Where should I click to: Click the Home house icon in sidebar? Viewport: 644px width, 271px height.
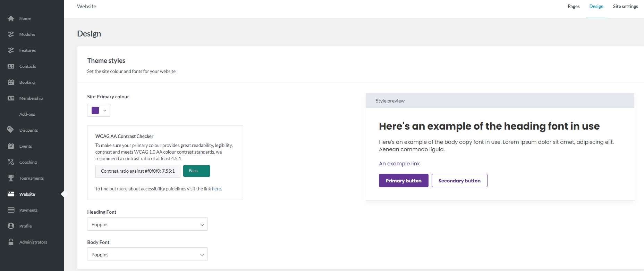click(11, 18)
